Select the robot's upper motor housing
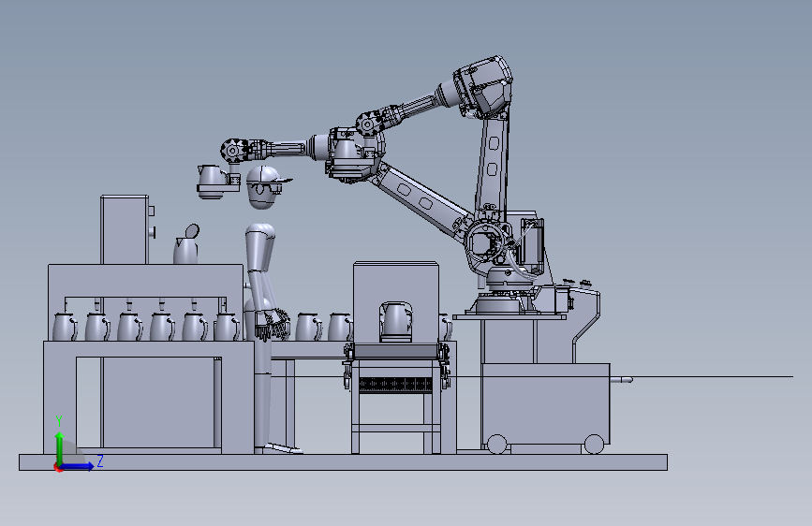This screenshot has width=812, height=526. [483, 86]
